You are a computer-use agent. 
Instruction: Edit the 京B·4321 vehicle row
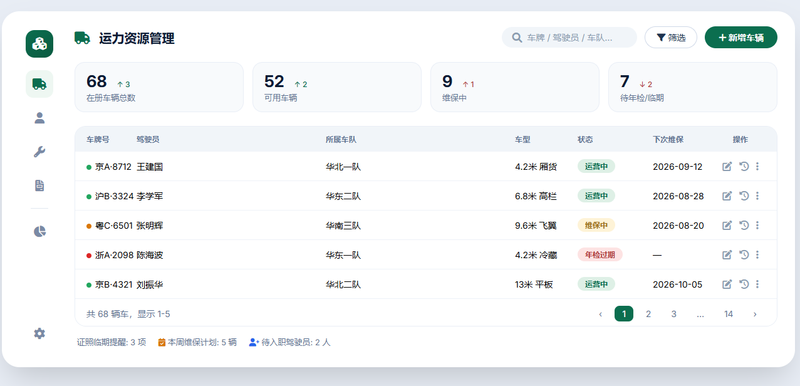(727, 284)
